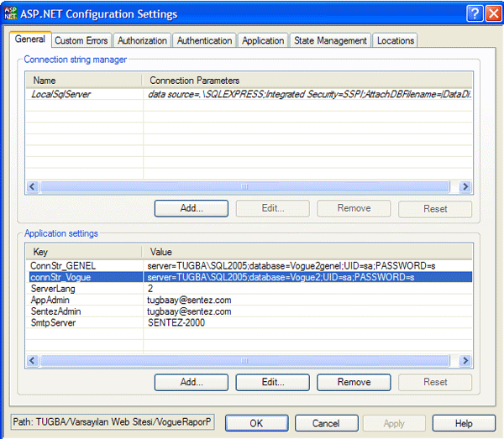Click the Connection Parameters column header
The image size is (504, 439).
[x=307, y=81]
